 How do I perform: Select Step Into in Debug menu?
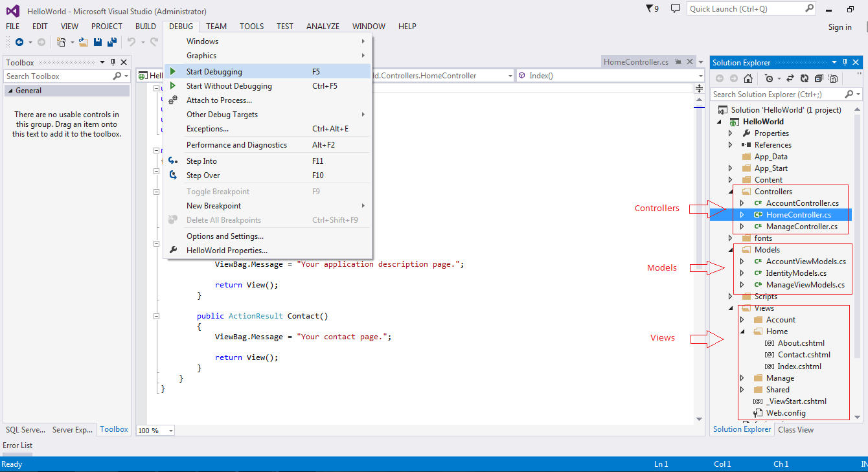(x=268, y=161)
